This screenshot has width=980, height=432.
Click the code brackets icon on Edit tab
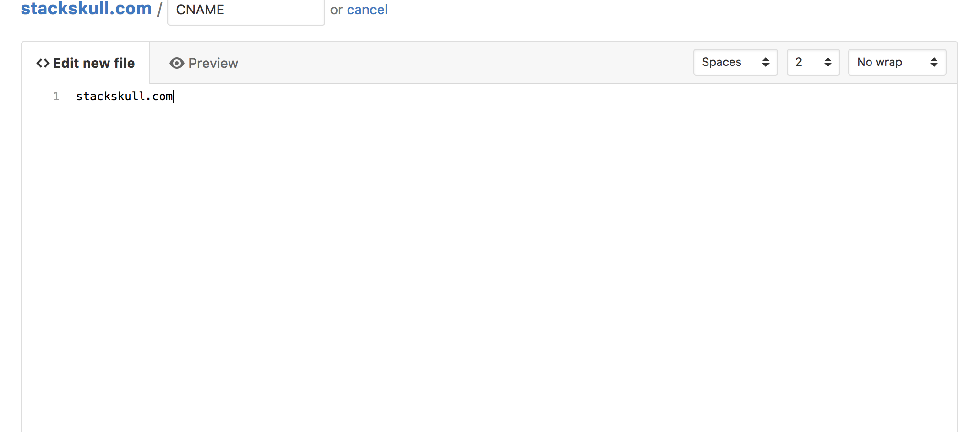[x=43, y=63]
